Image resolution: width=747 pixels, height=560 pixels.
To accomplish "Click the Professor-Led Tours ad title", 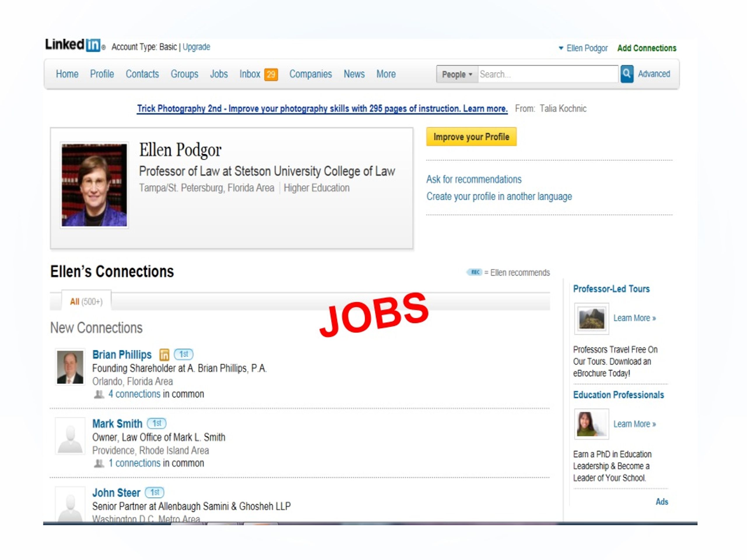I will coord(611,289).
